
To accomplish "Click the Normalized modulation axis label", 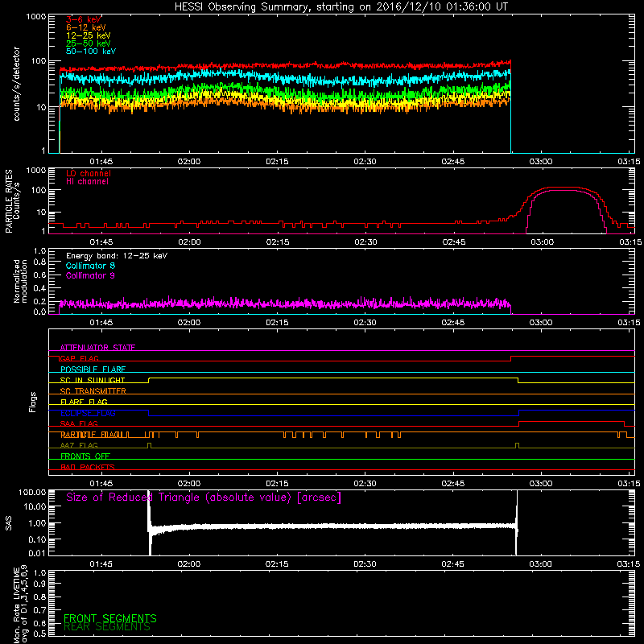I will (20, 281).
